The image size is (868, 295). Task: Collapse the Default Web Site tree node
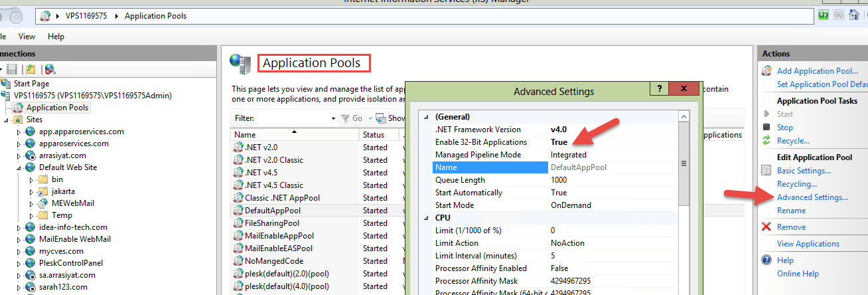19,167
